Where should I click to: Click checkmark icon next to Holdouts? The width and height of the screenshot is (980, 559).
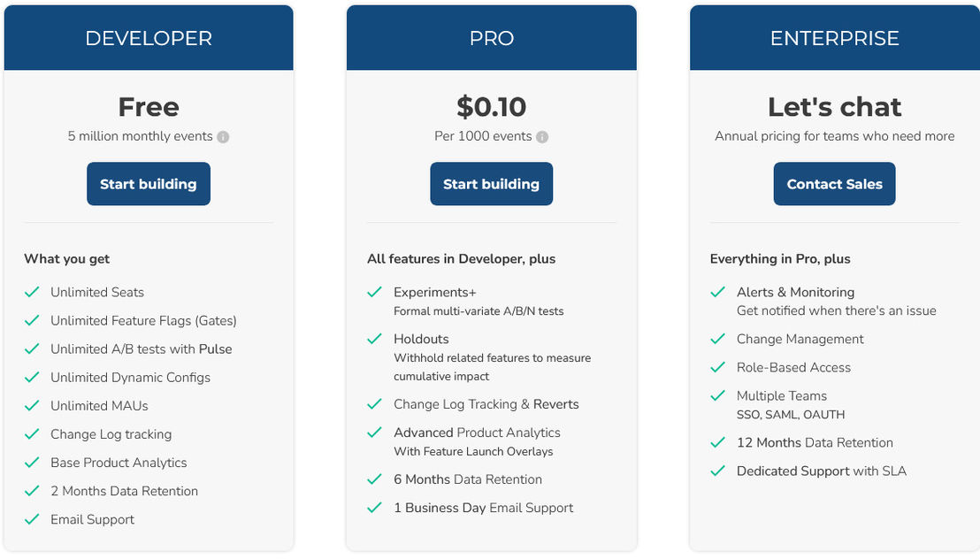point(374,339)
